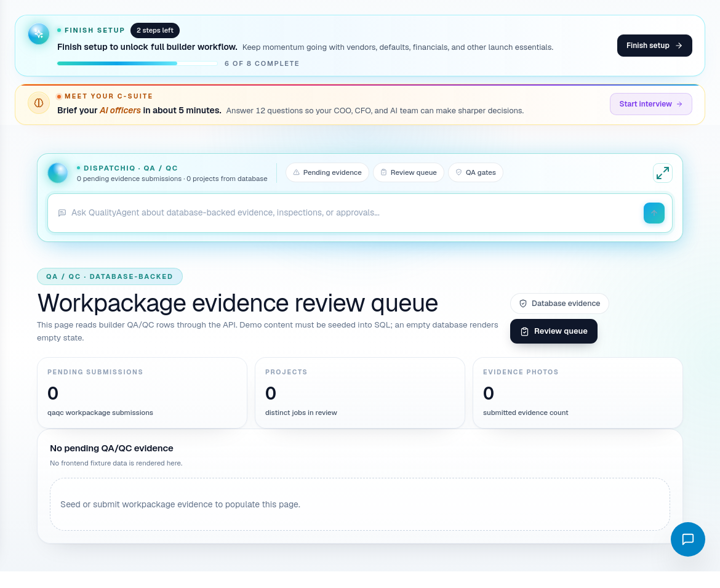
Task: Select the Projects stat card
Action: [x=360, y=393]
